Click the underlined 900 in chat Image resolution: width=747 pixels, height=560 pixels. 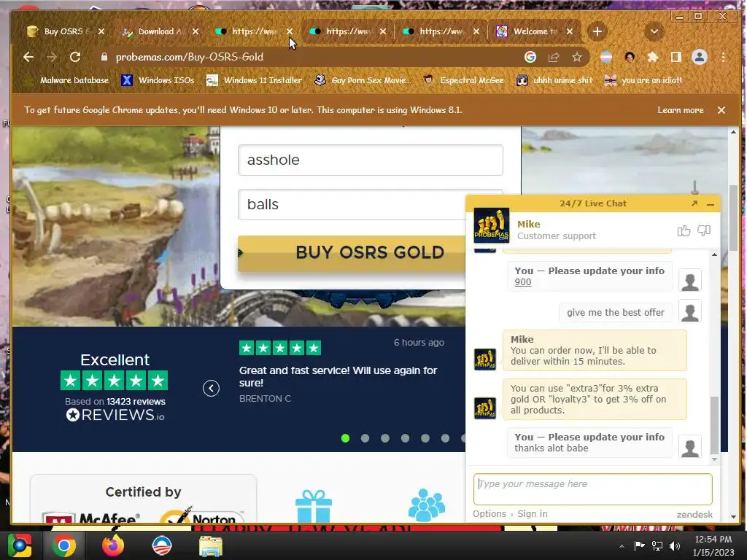coord(522,282)
